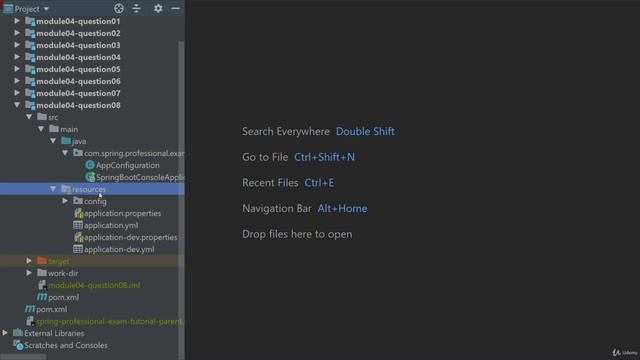This screenshot has height=360, width=640.
Task: Click the Project panel horizontal scrollbar
Action: click(23, 357)
